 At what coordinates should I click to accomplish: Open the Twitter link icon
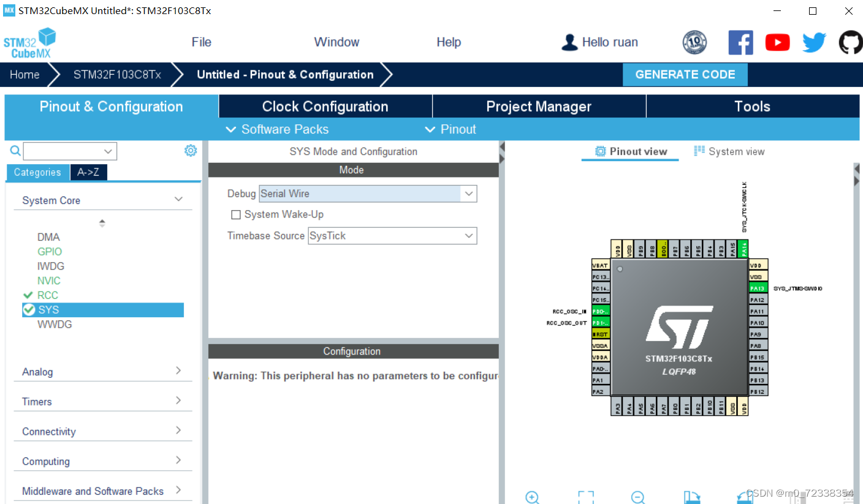(815, 42)
